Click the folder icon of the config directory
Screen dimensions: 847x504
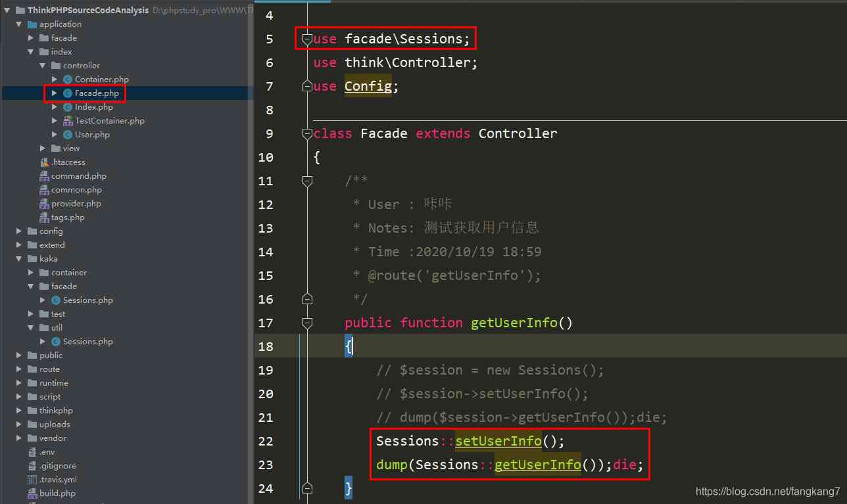click(32, 231)
